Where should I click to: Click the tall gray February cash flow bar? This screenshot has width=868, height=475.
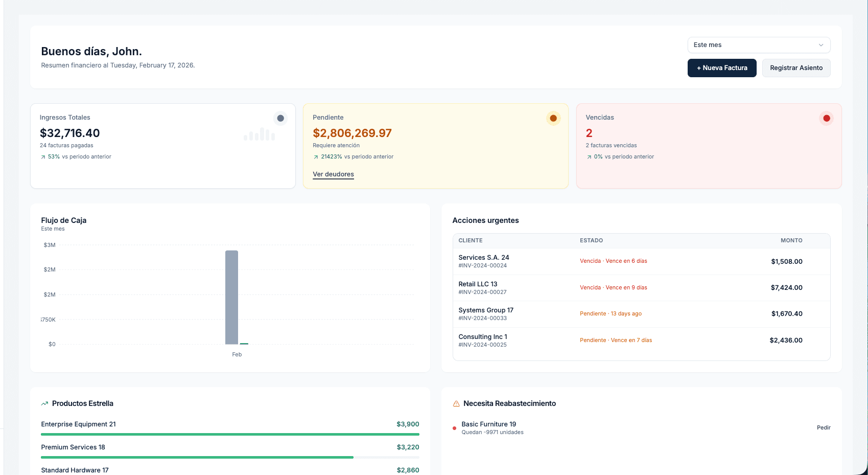(231, 297)
